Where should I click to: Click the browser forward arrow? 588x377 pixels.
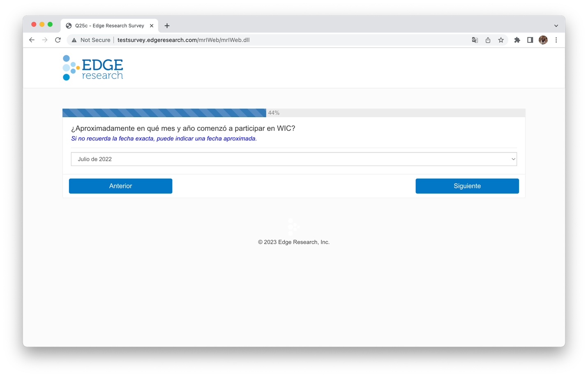[x=45, y=40]
